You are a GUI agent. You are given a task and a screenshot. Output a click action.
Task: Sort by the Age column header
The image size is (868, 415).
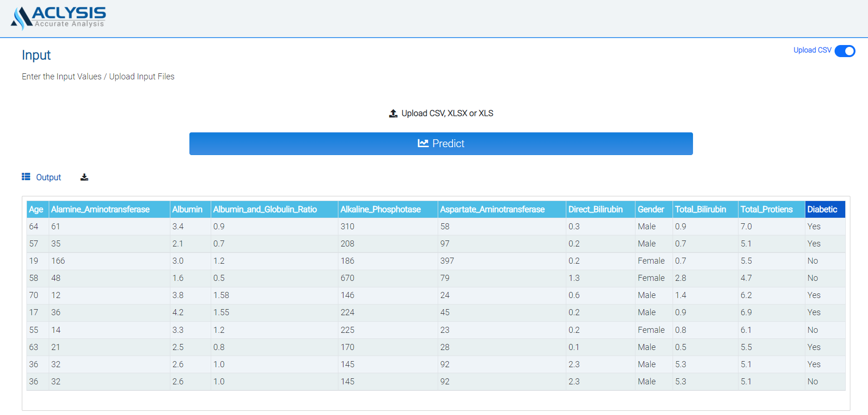coord(36,209)
